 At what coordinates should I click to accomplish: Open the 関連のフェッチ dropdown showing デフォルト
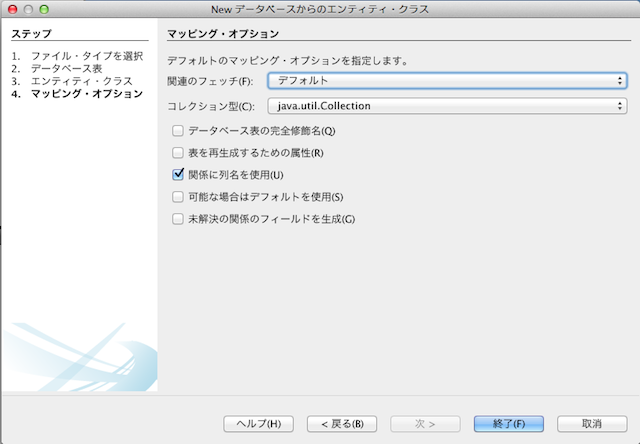[x=447, y=80]
